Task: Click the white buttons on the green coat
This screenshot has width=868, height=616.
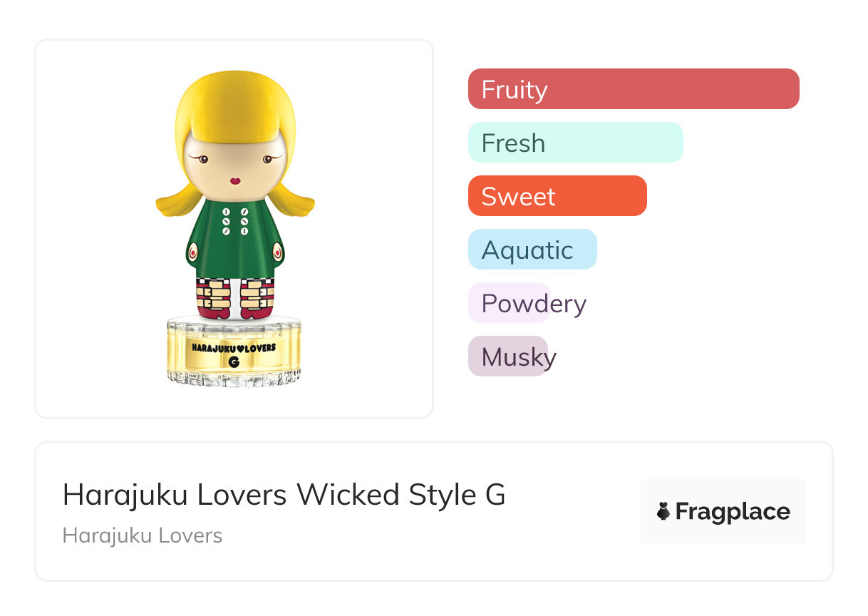Action: tap(234, 222)
